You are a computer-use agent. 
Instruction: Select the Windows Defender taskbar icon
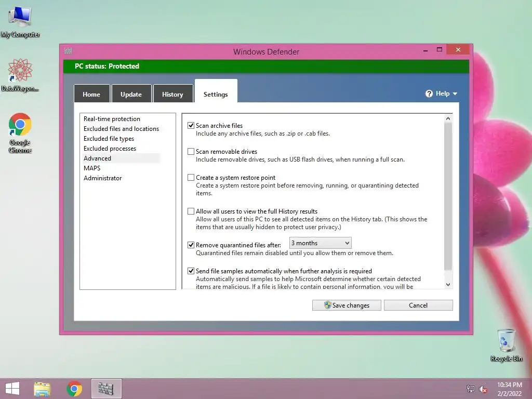coord(106,389)
